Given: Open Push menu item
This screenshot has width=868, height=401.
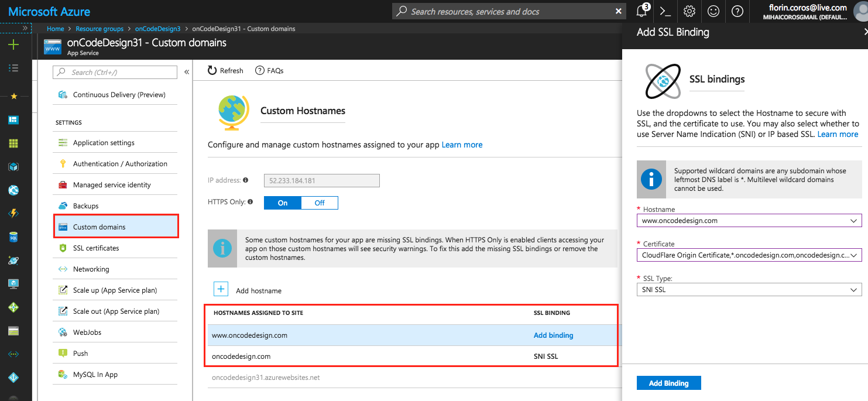Looking at the screenshot, I should coord(115,354).
